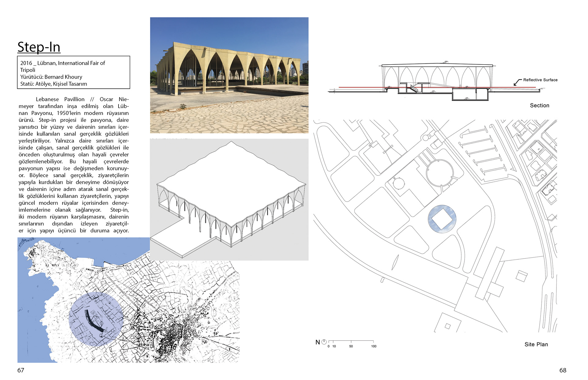Click page number 68
The height and width of the screenshot is (380, 588).
point(563,370)
